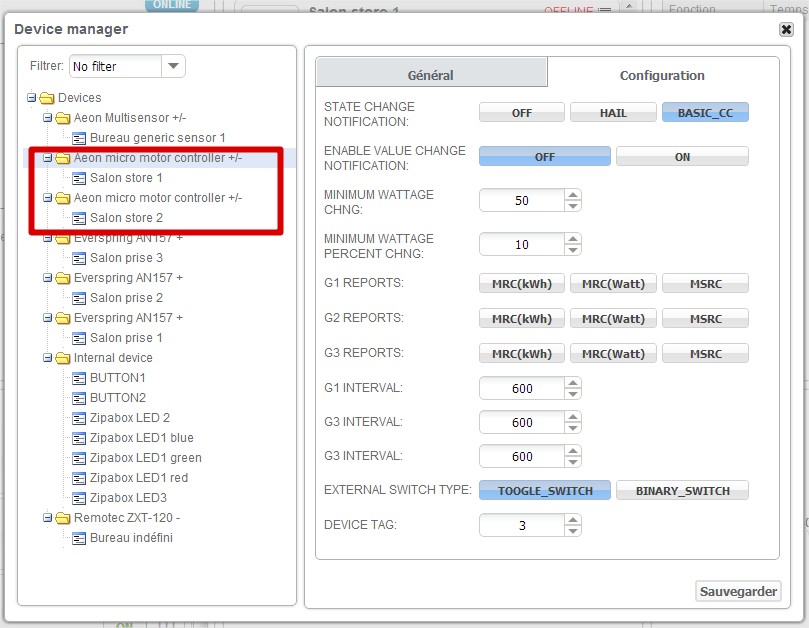Set state change notification to HAIL
This screenshot has width=809, height=628.
[x=613, y=113]
